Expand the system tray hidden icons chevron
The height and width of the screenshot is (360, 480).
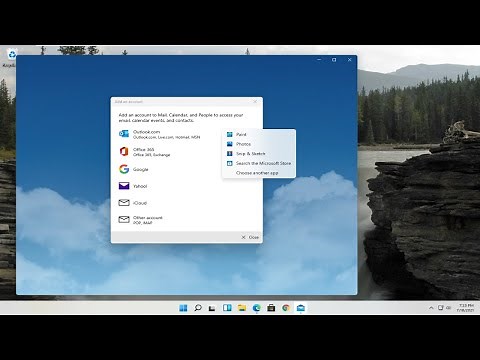pos(431,308)
